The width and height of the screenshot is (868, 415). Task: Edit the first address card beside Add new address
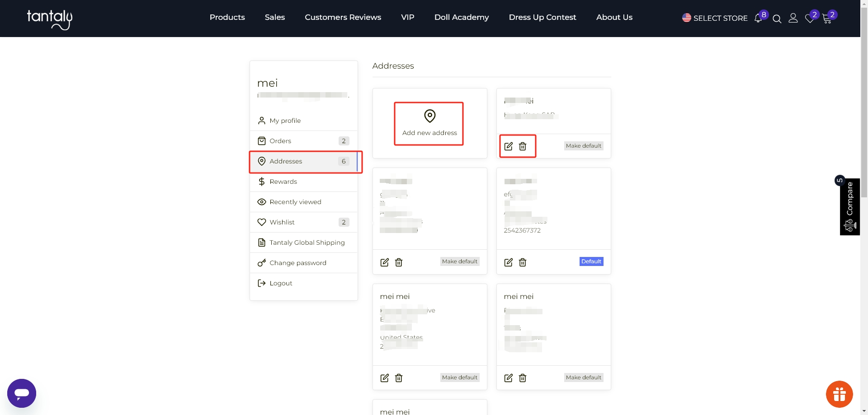tap(509, 146)
